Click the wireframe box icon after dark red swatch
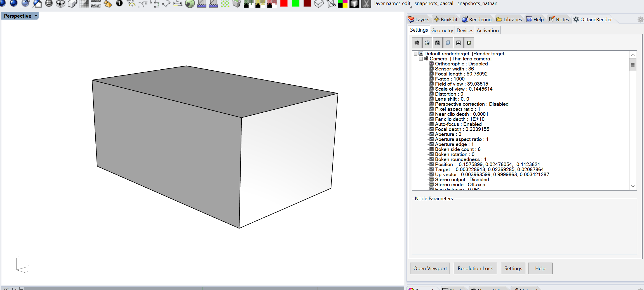This screenshot has width=644, height=290. click(x=319, y=3)
